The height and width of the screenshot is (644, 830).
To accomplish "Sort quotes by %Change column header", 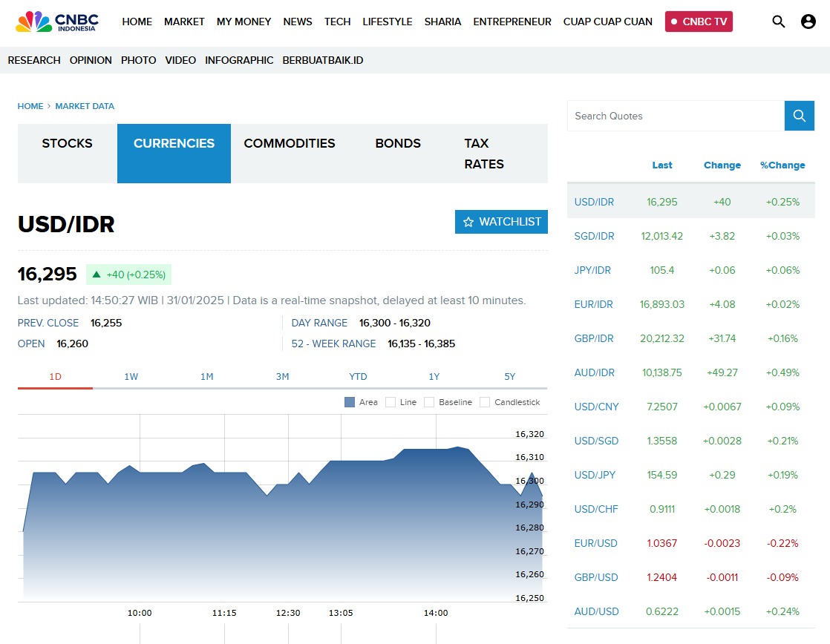I will (782, 165).
